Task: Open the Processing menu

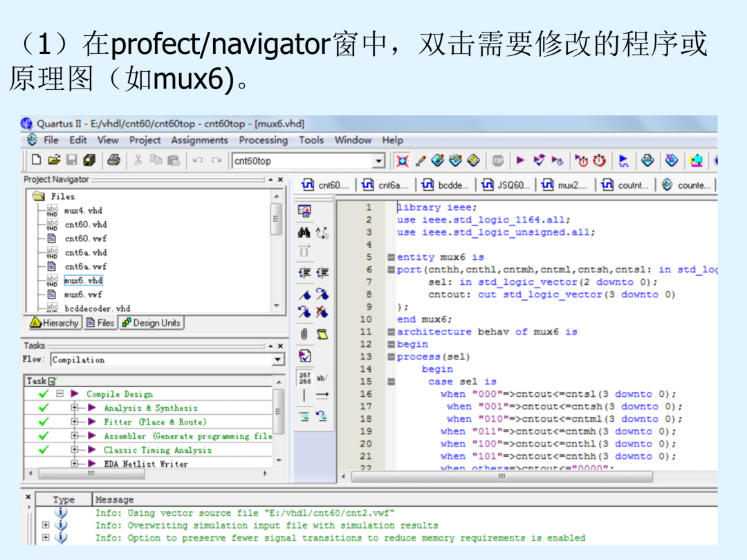Action: [x=264, y=140]
